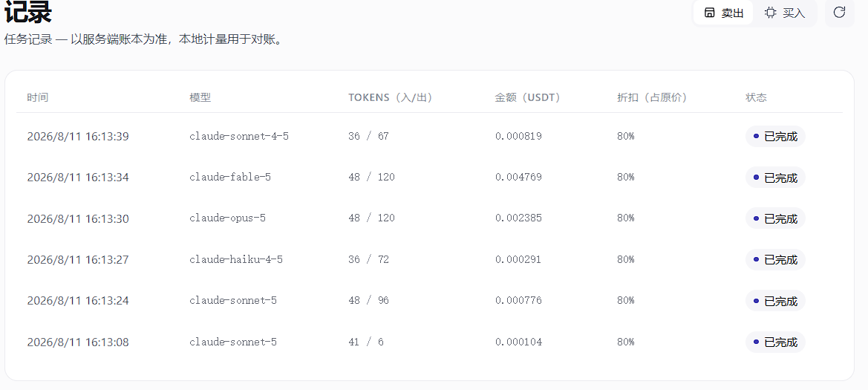Viewport: 868px width, 390px height.
Task: Click claude-sonnet-5 in the 16:13:24 row
Action: [x=233, y=301]
